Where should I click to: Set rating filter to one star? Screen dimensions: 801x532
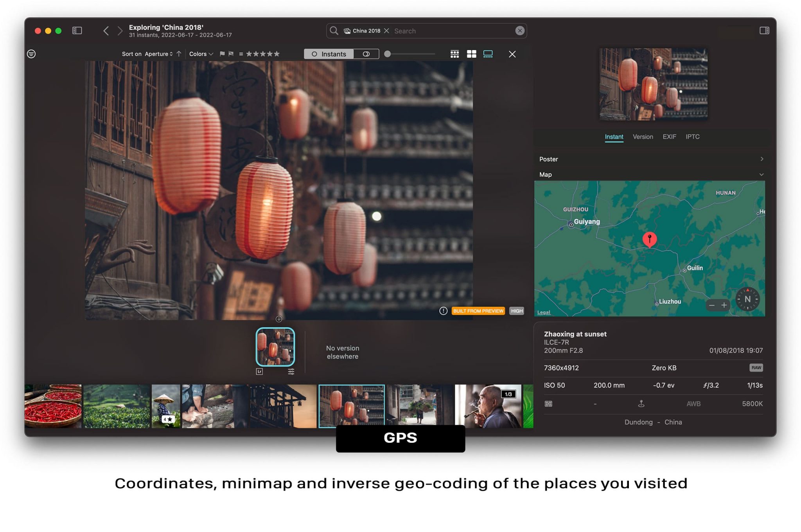pos(249,54)
